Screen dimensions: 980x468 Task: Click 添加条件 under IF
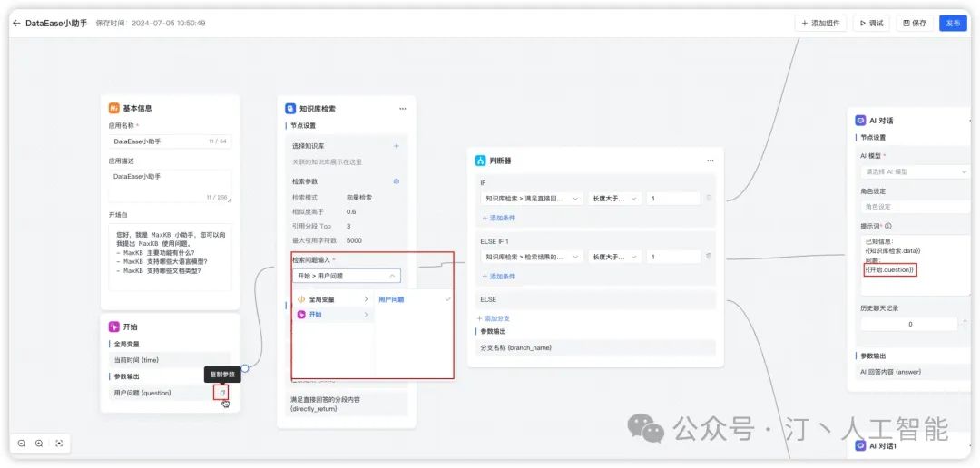pos(498,218)
